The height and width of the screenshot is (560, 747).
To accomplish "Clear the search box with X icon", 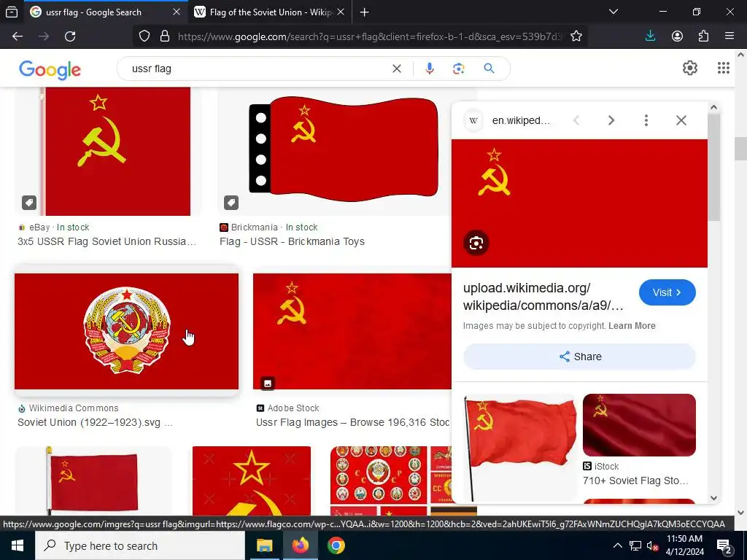I will click(396, 69).
